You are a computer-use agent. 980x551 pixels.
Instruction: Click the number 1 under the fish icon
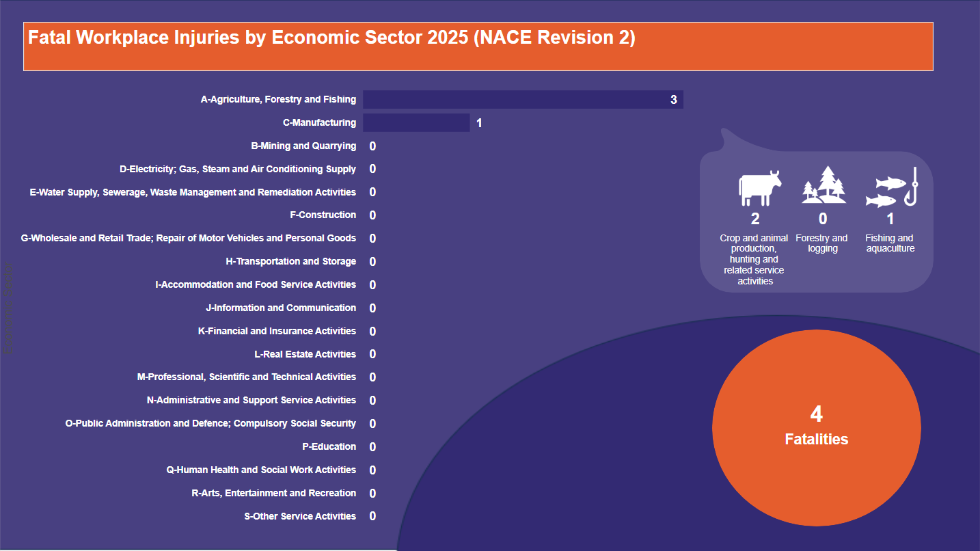click(890, 219)
